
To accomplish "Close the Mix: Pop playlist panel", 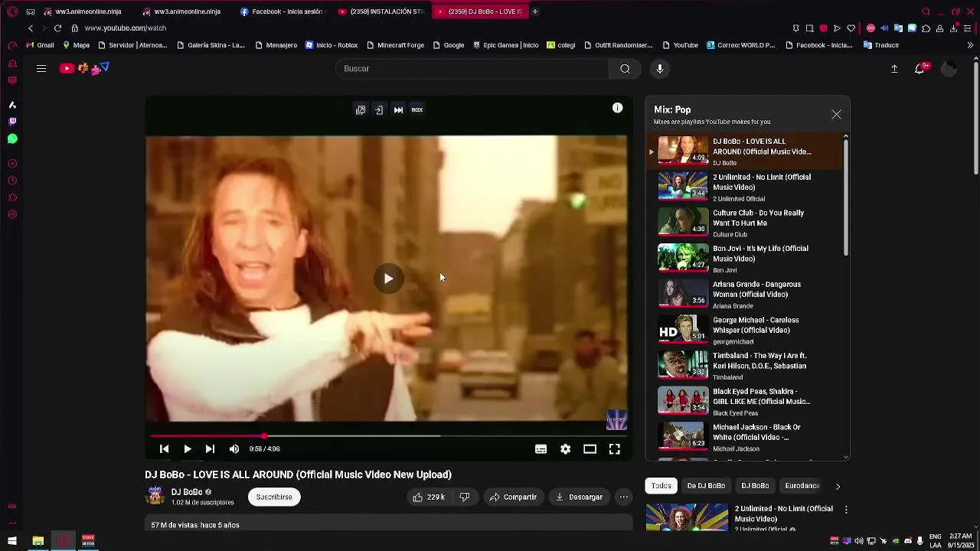I will [836, 115].
